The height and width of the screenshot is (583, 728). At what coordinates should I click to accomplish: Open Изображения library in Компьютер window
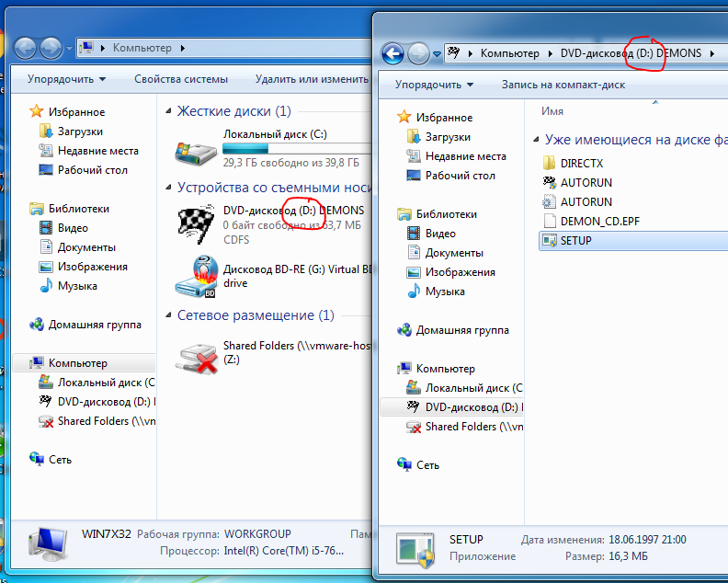click(93, 267)
